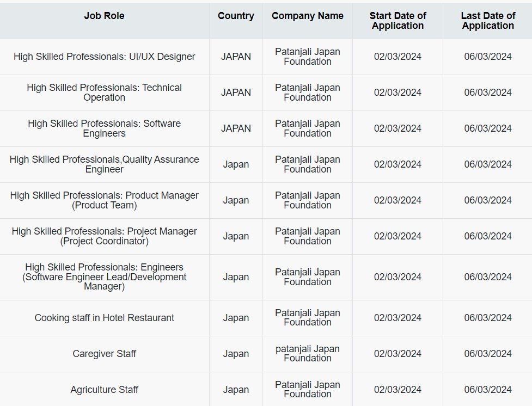Select the Quality Assurance Engineer role
The width and height of the screenshot is (532, 406).
[x=104, y=164]
